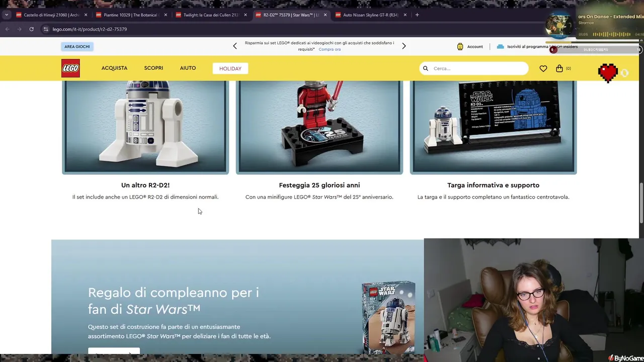
Task: Close the Twilight Casa dei Cullen tab
Action: 246,15
